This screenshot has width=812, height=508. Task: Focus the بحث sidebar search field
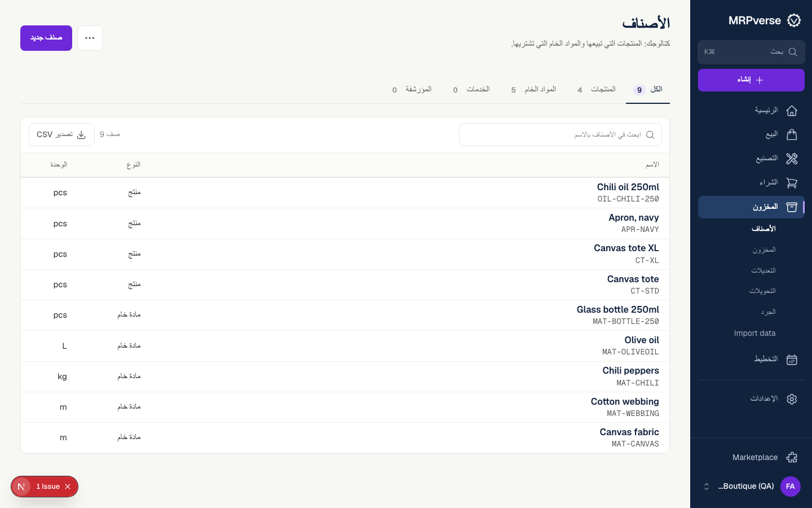[x=751, y=52]
